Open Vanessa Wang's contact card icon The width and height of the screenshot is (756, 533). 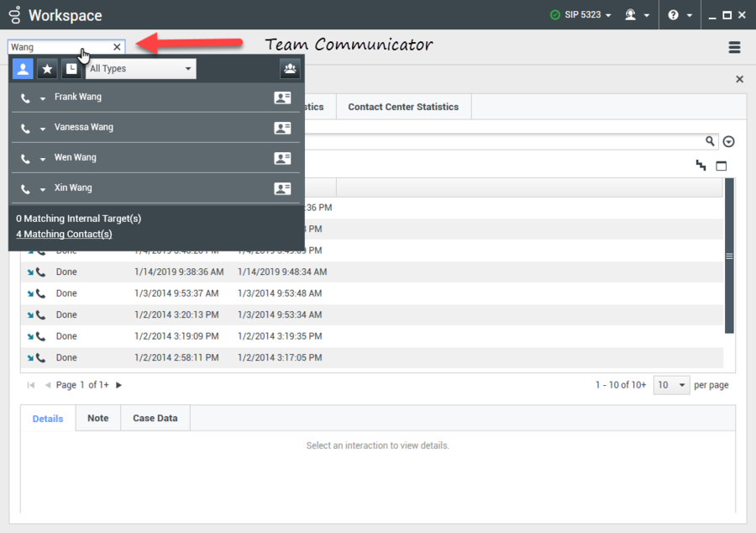[283, 127]
